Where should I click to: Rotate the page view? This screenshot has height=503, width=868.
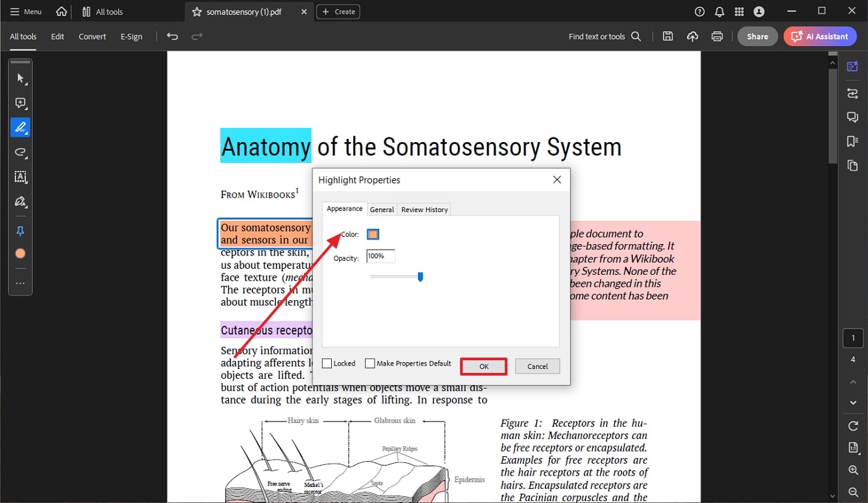point(853,426)
